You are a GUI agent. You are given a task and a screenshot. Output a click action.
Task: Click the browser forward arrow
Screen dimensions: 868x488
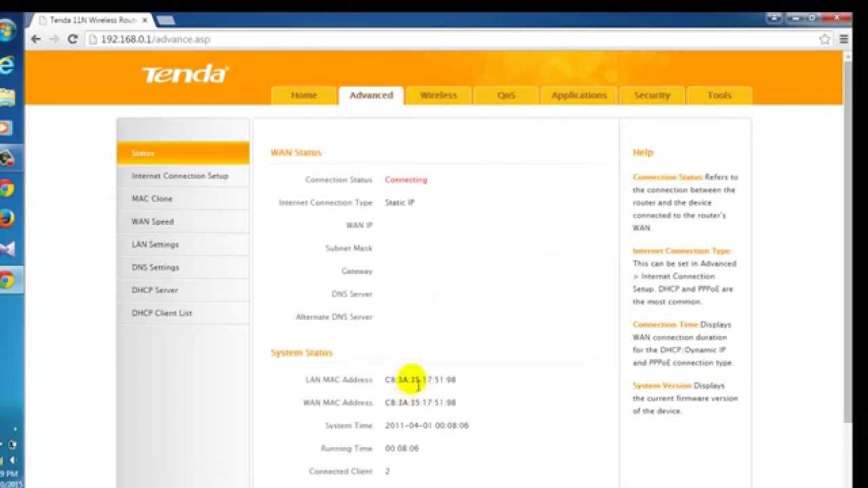[54, 39]
